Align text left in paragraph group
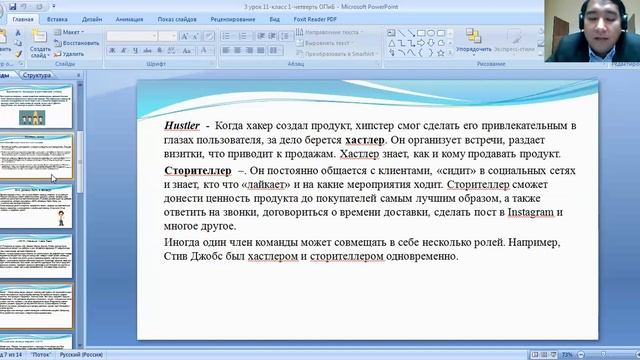The height and width of the screenshot is (360, 640). click(x=226, y=50)
